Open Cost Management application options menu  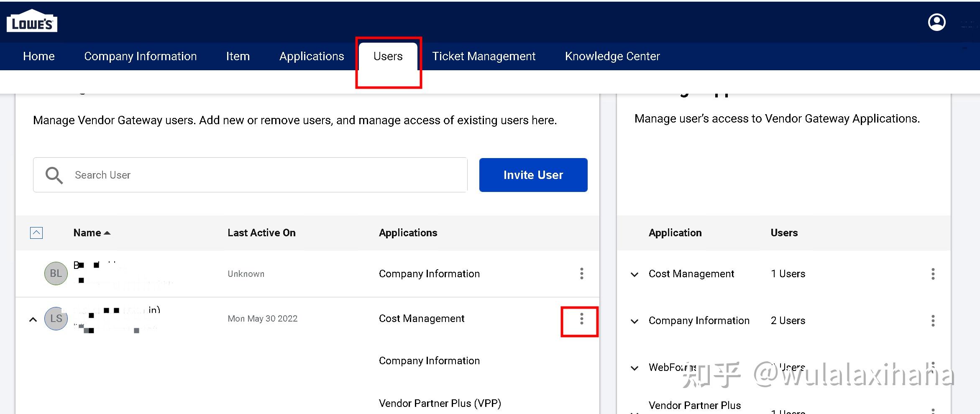[x=933, y=274]
